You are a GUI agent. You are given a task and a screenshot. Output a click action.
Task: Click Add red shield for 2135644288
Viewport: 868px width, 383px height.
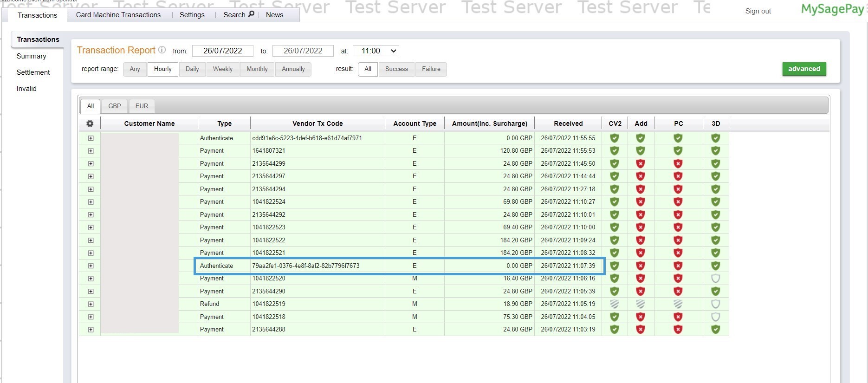coord(641,330)
